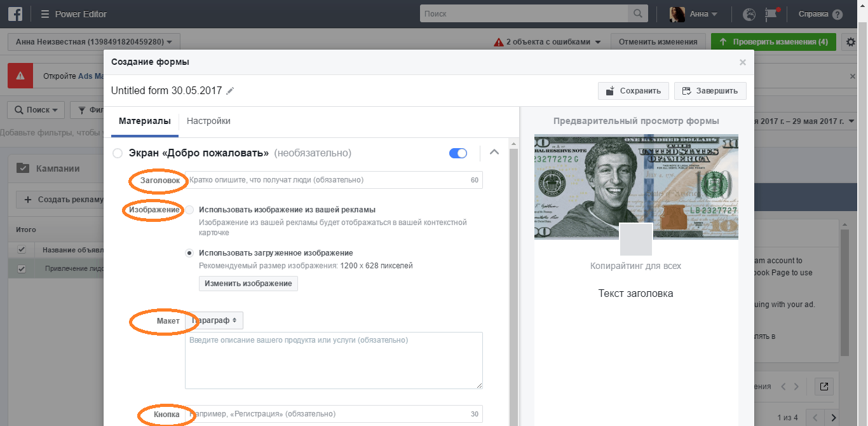868x426 pixels.
Task: Switch to the Настройки tab
Action: 208,121
